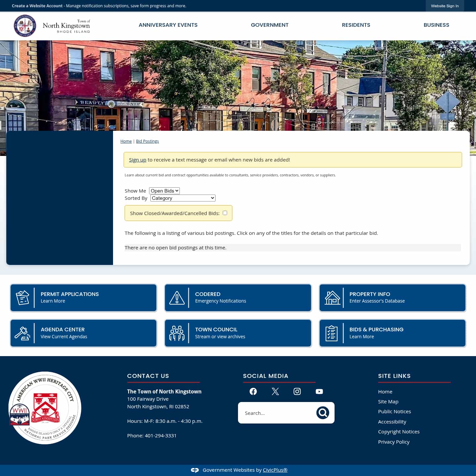Click the Property Info house icon

(332, 298)
